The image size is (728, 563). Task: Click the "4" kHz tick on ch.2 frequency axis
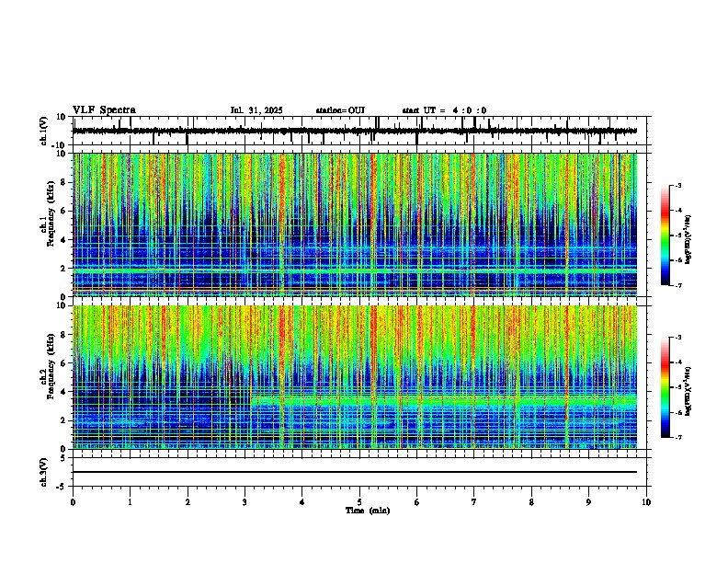click(x=64, y=392)
